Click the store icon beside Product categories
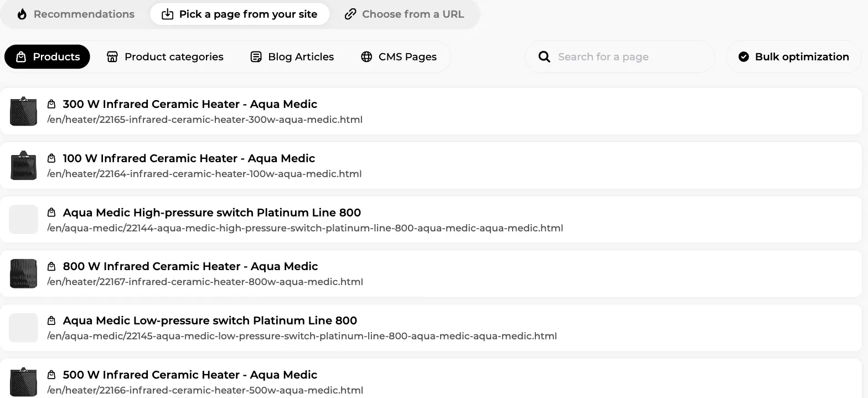This screenshot has width=868, height=398. [112, 56]
